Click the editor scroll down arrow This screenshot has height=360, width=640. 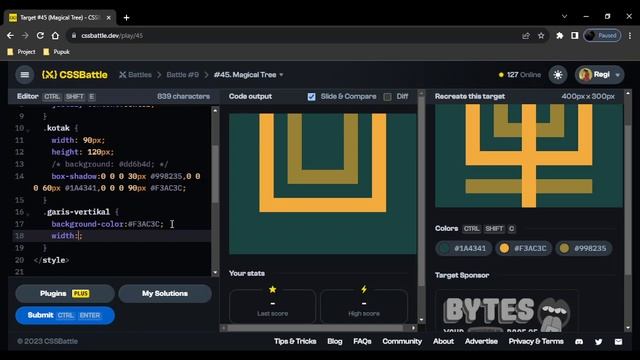[215, 273]
